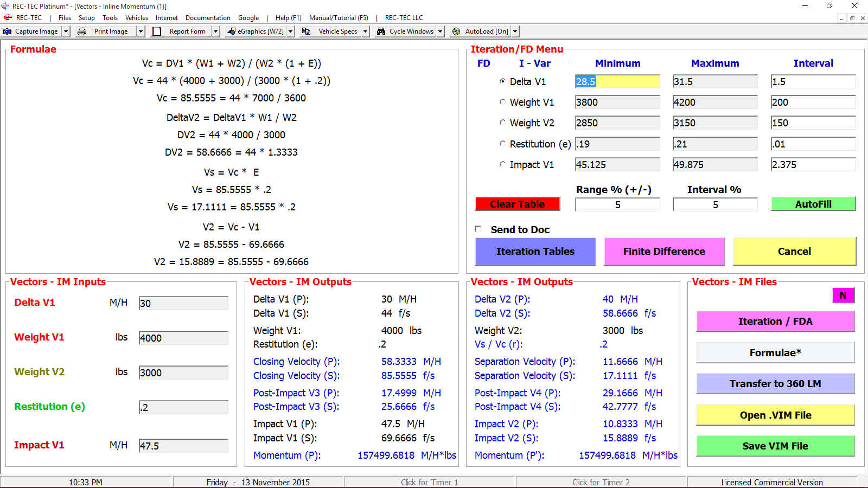Click the magenta N button
Screen dimensions: 868x488
click(843, 296)
